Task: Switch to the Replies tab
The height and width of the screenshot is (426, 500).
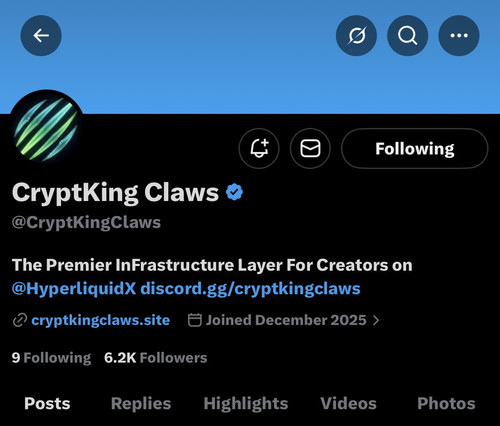Action: coord(141,403)
